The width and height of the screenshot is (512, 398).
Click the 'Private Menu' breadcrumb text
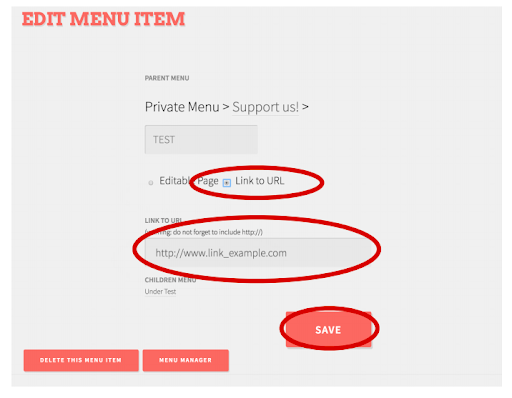click(182, 107)
